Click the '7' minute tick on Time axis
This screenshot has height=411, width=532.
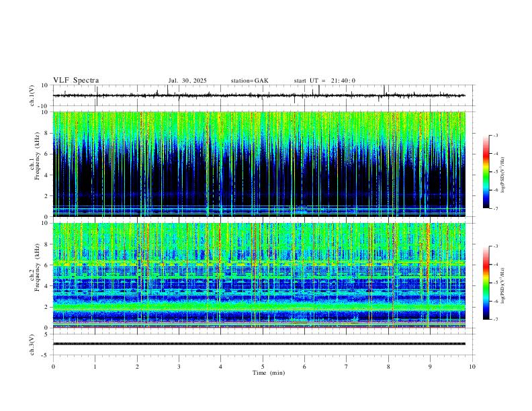pyautogui.click(x=347, y=367)
